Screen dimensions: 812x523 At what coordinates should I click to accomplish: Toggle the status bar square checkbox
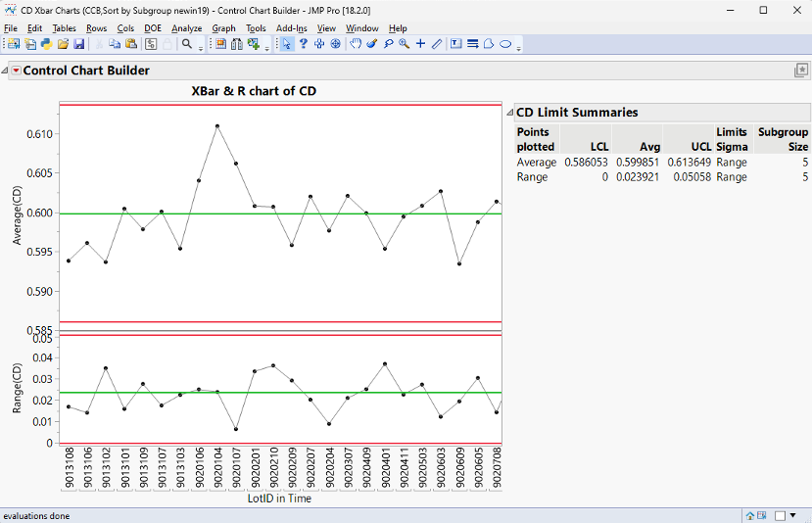coord(780,516)
